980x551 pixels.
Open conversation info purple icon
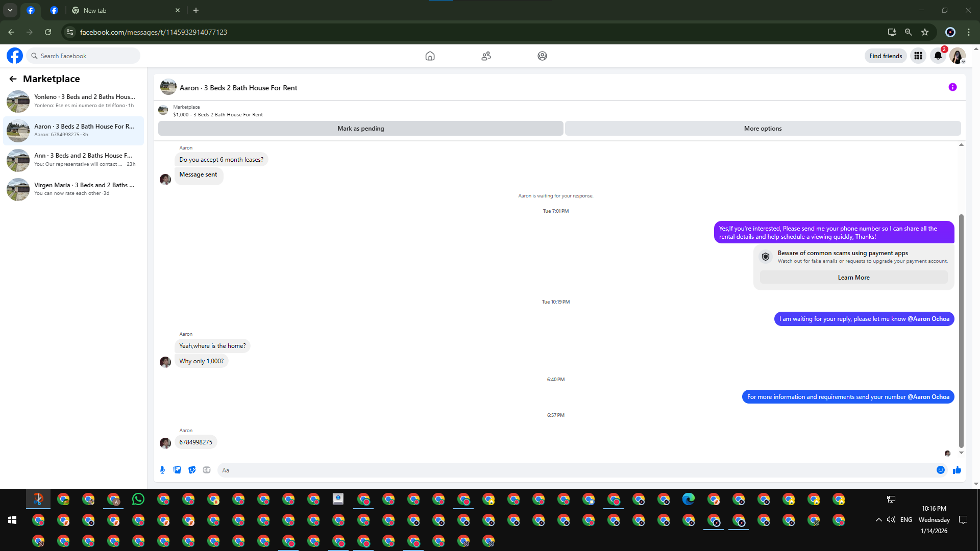click(x=952, y=87)
